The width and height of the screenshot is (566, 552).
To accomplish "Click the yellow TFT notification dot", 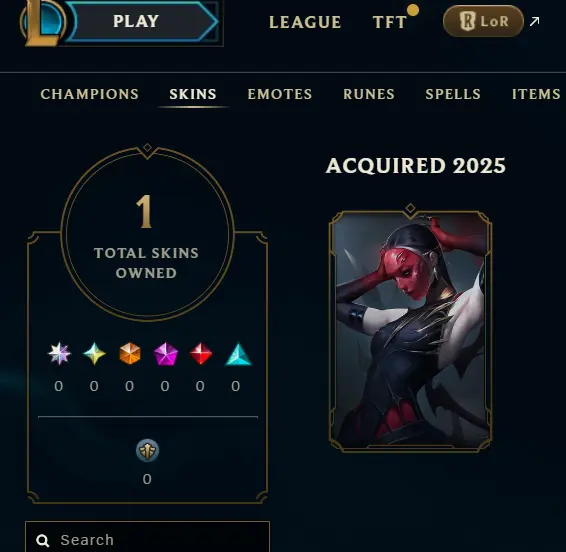I will point(413,10).
